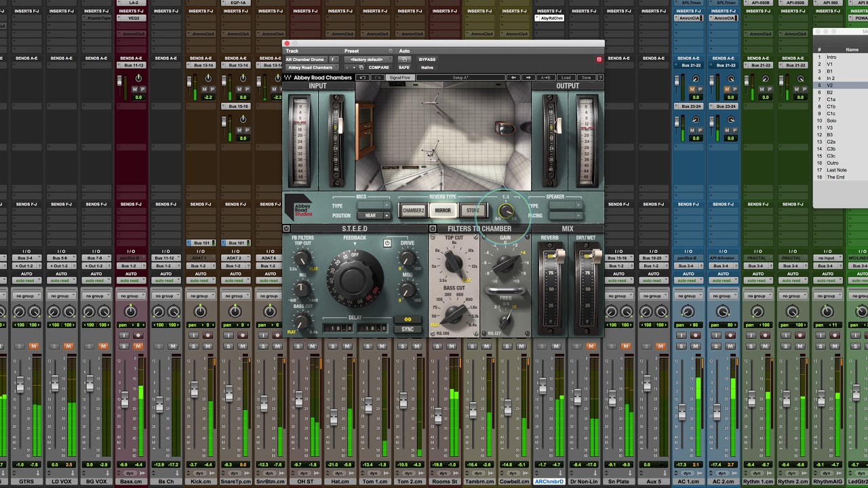Click the SAFE automation button
The width and height of the screenshot is (868, 488).
(x=404, y=68)
